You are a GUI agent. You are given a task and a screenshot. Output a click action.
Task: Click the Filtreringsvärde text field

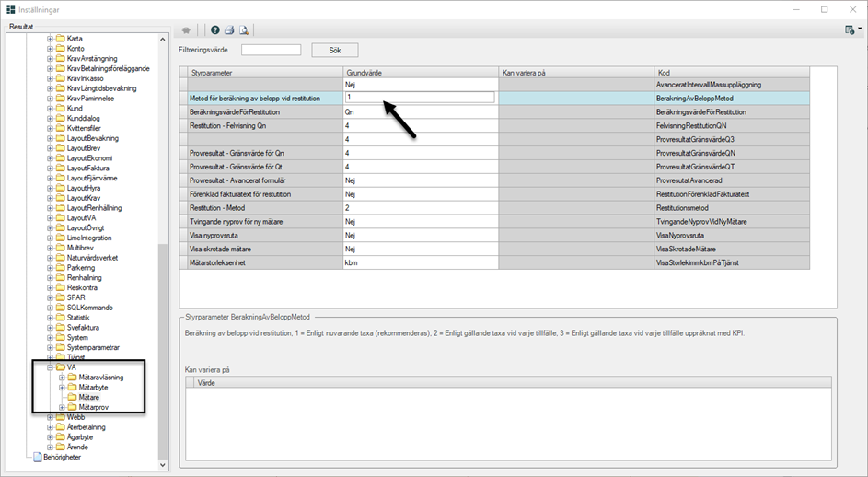point(271,50)
